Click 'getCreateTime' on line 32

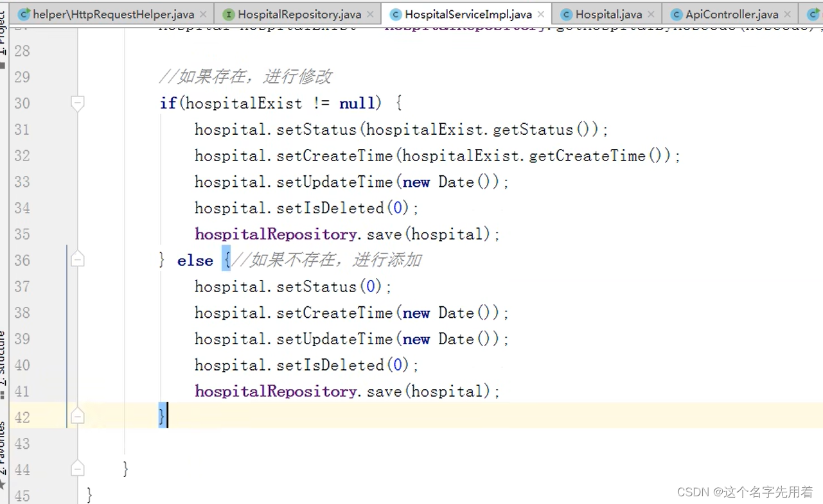(x=587, y=155)
